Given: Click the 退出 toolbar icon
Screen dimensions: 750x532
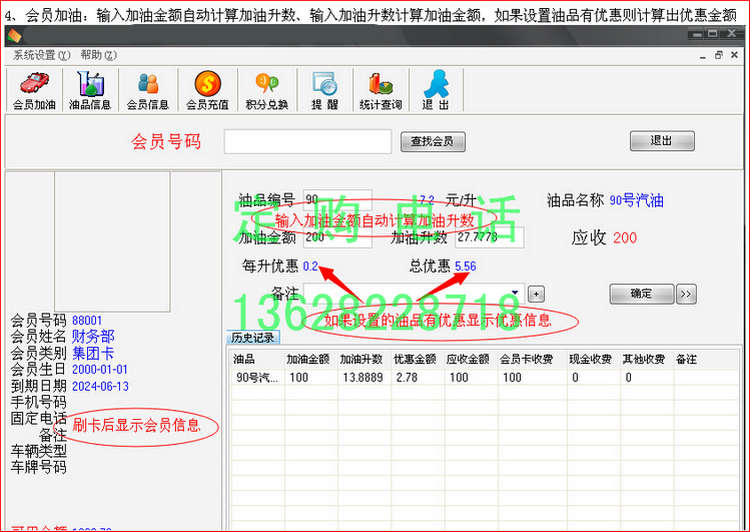Looking at the screenshot, I should click(436, 90).
